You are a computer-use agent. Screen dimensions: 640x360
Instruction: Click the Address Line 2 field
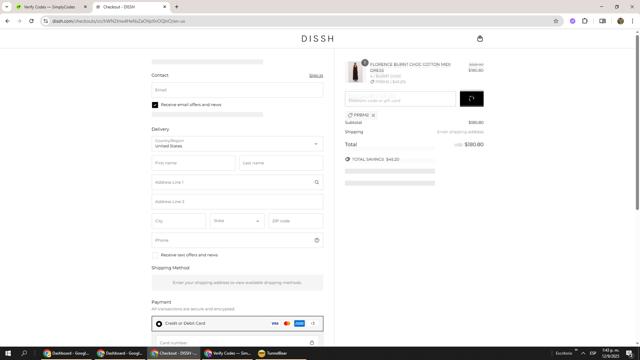coord(237,202)
